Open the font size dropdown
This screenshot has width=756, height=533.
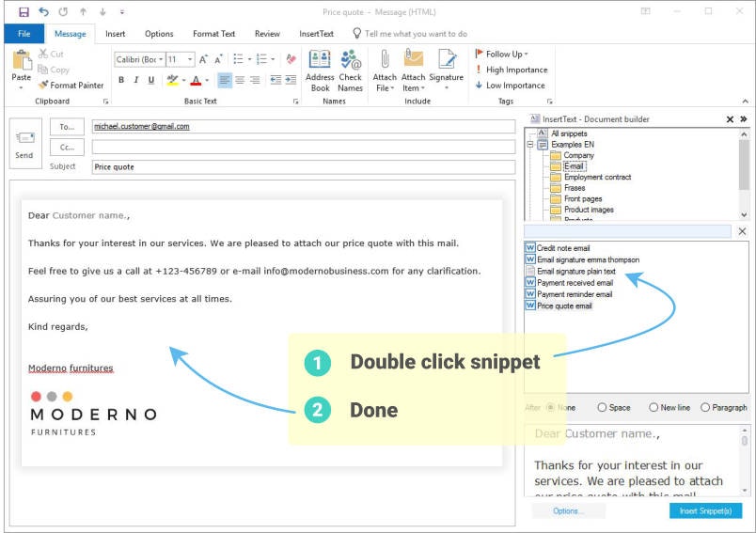191,59
